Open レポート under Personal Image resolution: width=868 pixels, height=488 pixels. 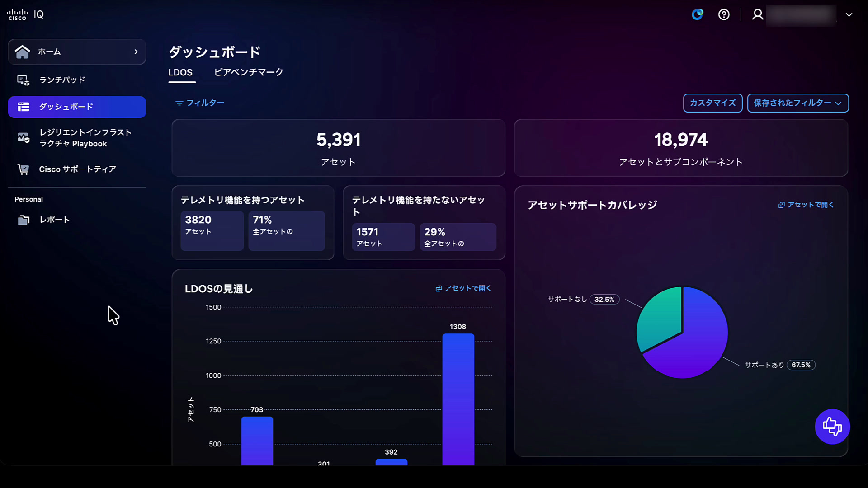(x=77, y=220)
